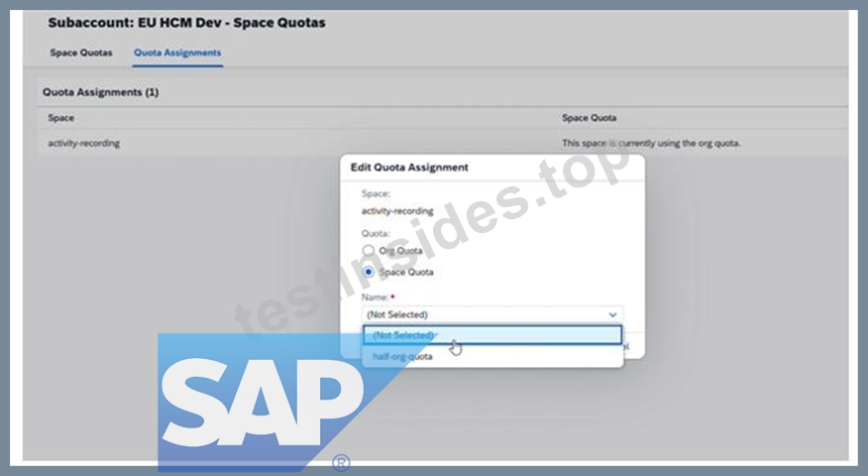Click the Edit Quota Assignment dialog title
Image resolution: width=868 pixels, height=476 pixels.
tap(409, 168)
